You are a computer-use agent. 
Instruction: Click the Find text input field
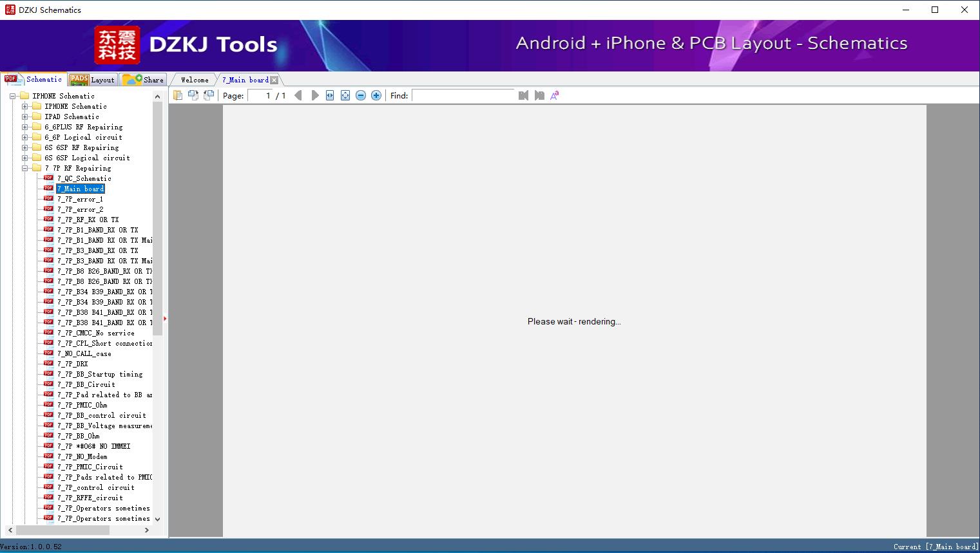(x=464, y=95)
